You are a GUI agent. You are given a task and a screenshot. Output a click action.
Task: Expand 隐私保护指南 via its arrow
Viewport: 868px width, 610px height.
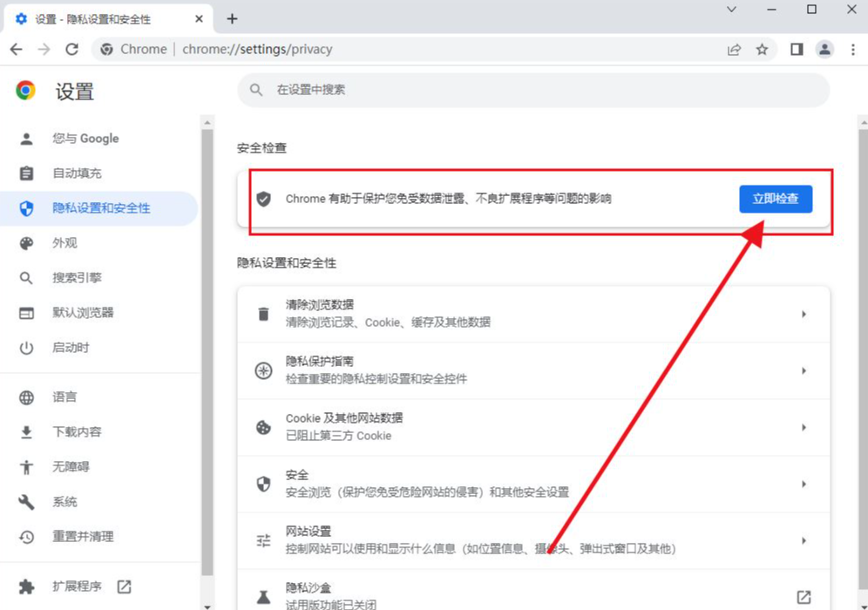[804, 370]
